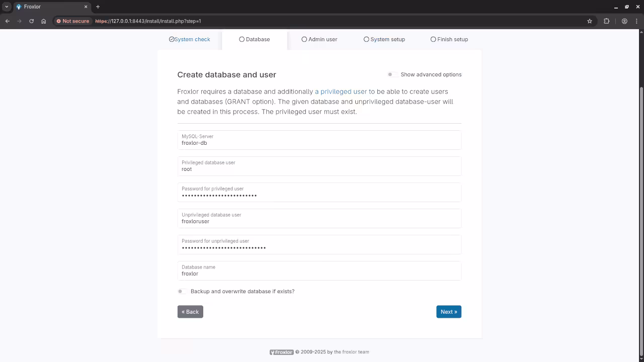Click into the MySQL-Server field
The height and width of the screenshot is (362, 644).
(x=319, y=143)
